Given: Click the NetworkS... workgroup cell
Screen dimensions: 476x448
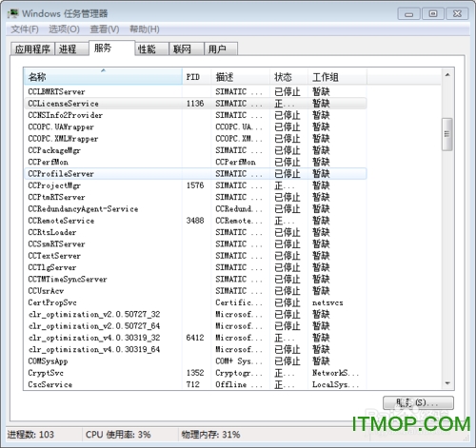Looking at the screenshot, I should click(x=335, y=373).
